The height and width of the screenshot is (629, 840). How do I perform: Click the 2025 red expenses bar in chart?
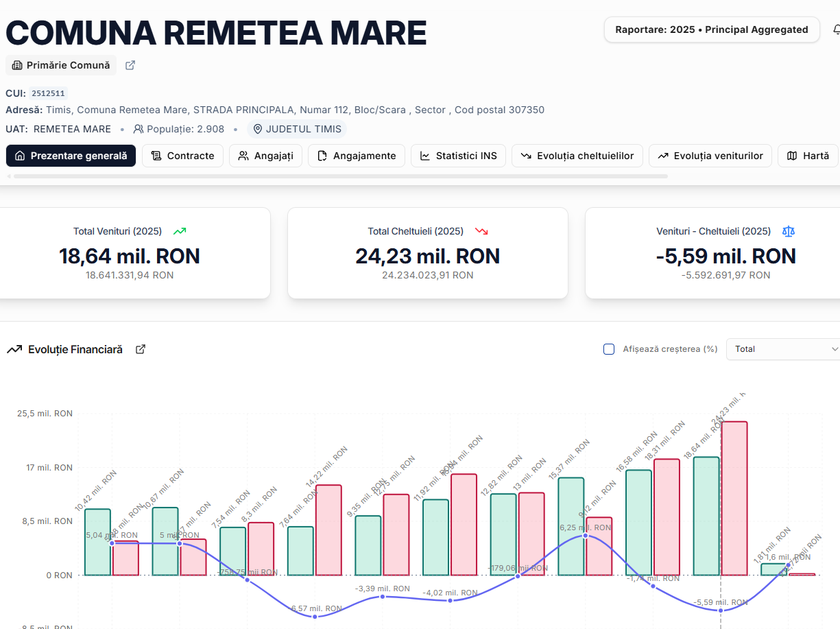[x=734, y=498]
